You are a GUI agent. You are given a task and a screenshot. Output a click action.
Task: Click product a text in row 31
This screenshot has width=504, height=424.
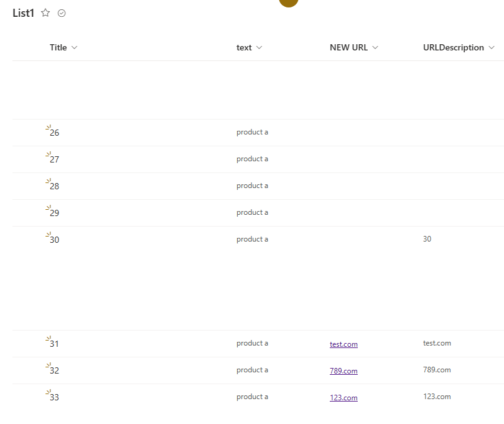[x=253, y=343]
